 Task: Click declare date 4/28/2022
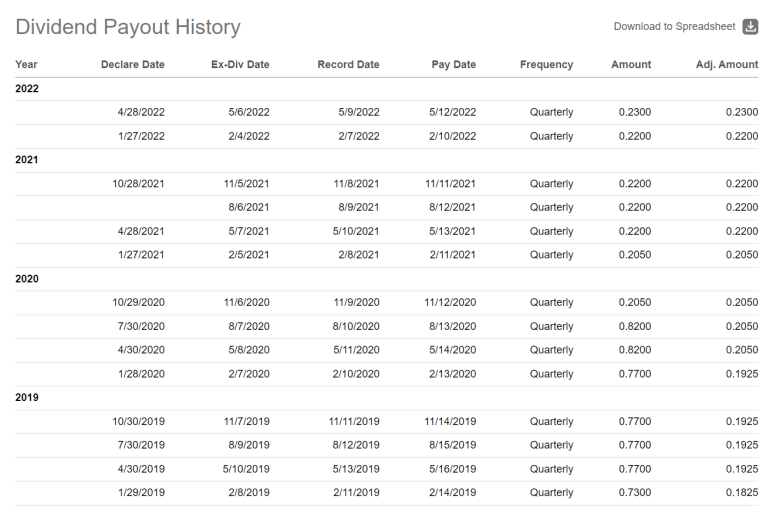tap(141, 112)
